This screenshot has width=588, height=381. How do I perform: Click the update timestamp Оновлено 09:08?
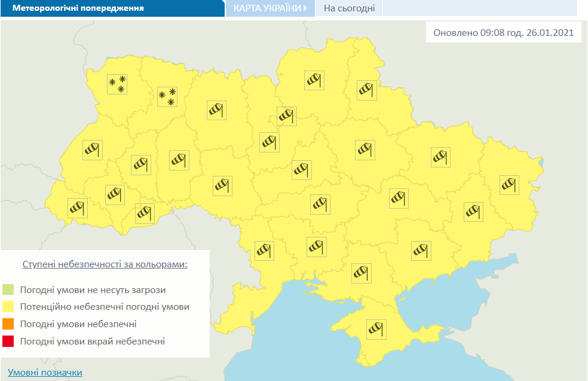pyautogui.click(x=504, y=32)
